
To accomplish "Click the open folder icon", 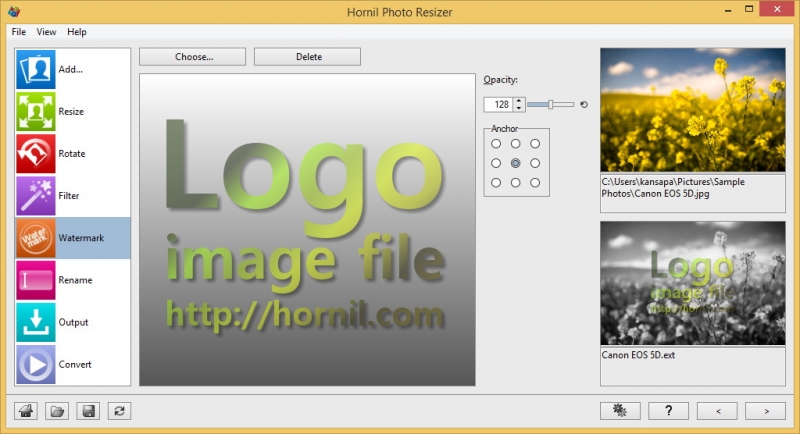I will tap(57, 411).
